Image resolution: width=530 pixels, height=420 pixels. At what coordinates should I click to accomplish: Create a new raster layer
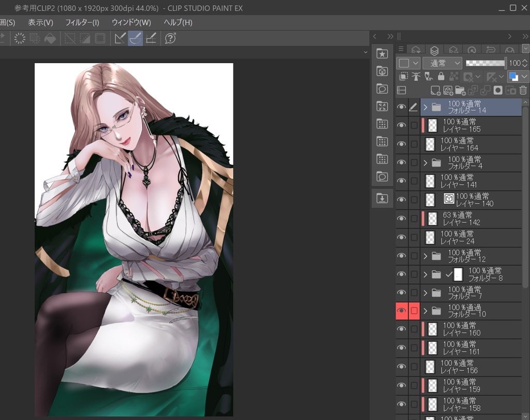coord(435,90)
